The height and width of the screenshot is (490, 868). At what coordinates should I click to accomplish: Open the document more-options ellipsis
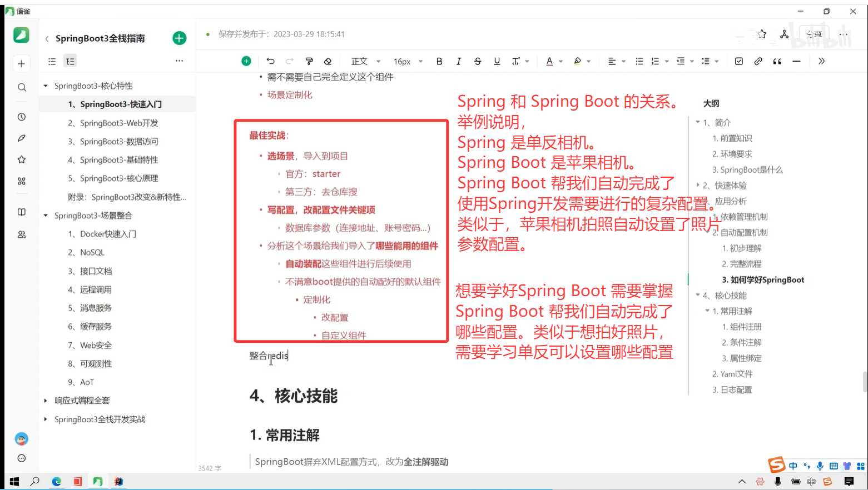(844, 34)
